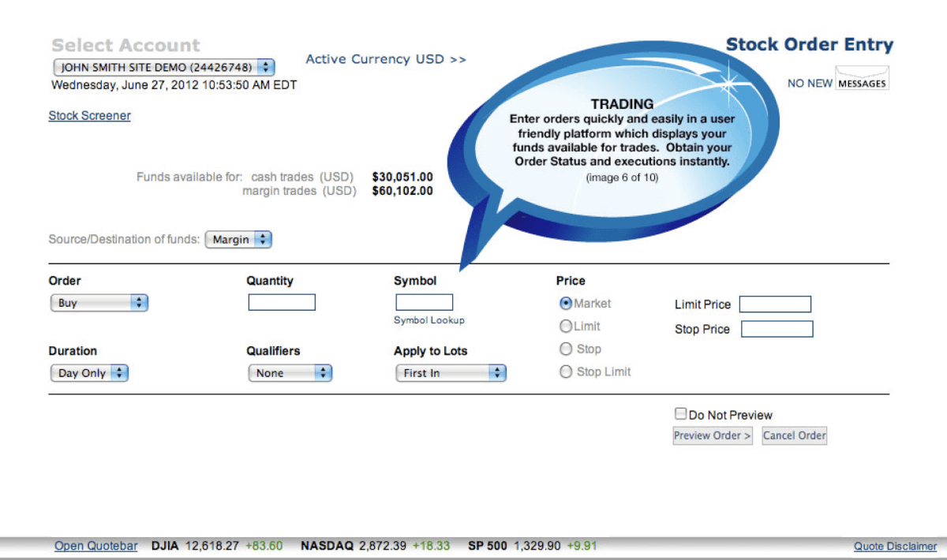Screen dimensions: 947x560
Task: Click the Open Quotebar link
Action: point(95,546)
